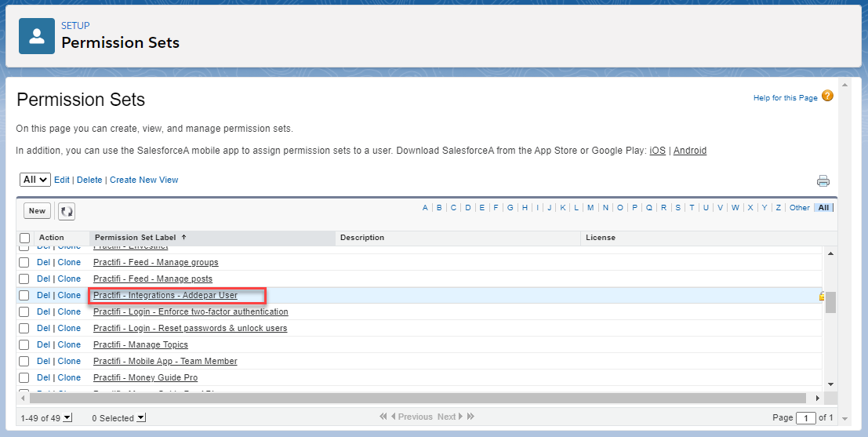The width and height of the screenshot is (868, 437).
Task: Click Clone on Money Guide Pro row
Action: (69, 377)
